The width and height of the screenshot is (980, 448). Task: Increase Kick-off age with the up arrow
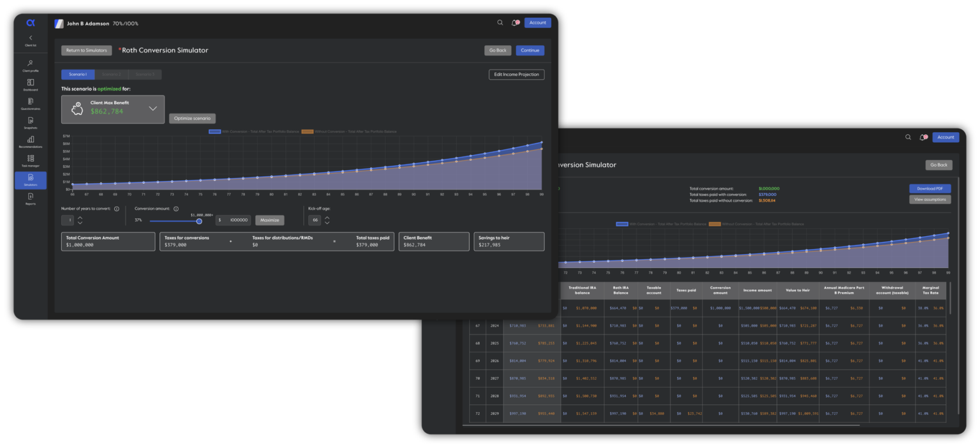326,218
